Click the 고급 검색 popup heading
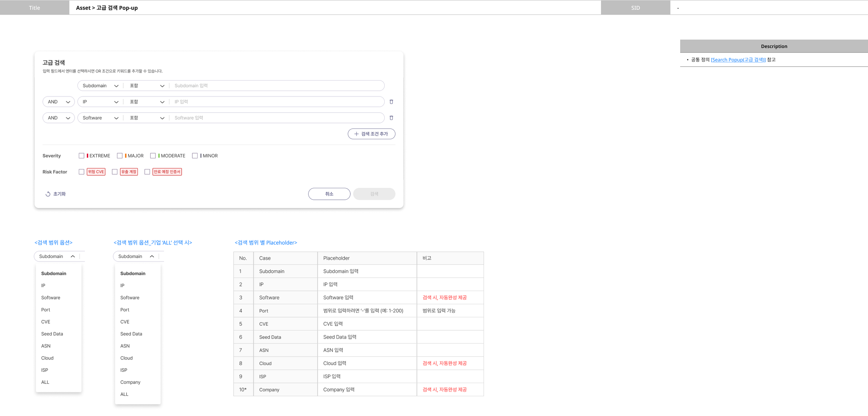Screen dimensions: 868x416 click(x=54, y=63)
